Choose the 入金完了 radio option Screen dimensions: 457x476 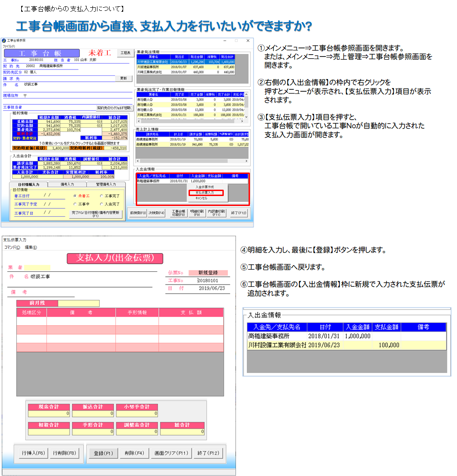pos(102,204)
